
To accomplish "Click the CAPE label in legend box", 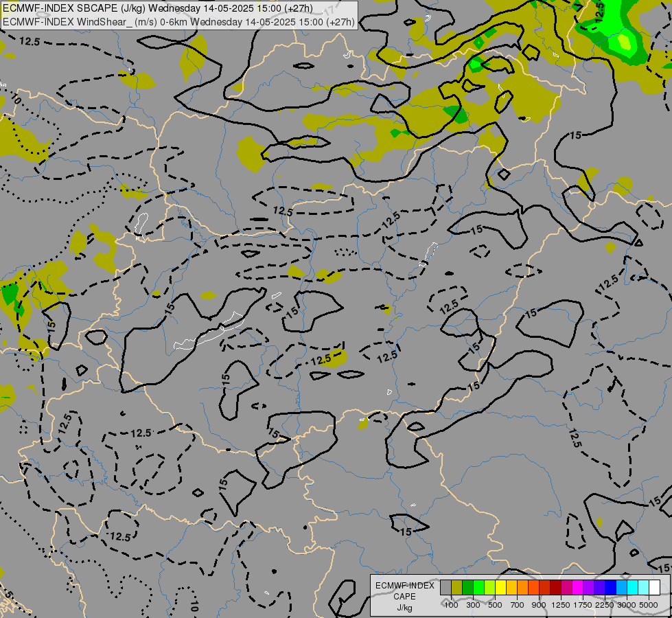I will tap(404, 597).
